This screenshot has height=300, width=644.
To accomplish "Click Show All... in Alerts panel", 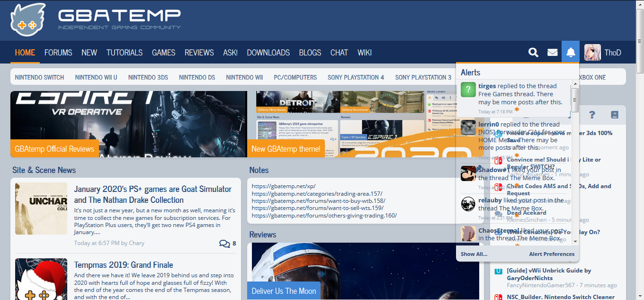I will click(474, 254).
